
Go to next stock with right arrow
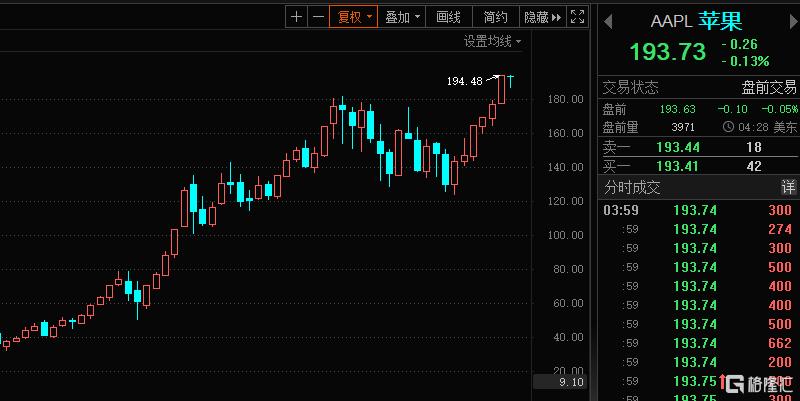[x=794, y=22]
